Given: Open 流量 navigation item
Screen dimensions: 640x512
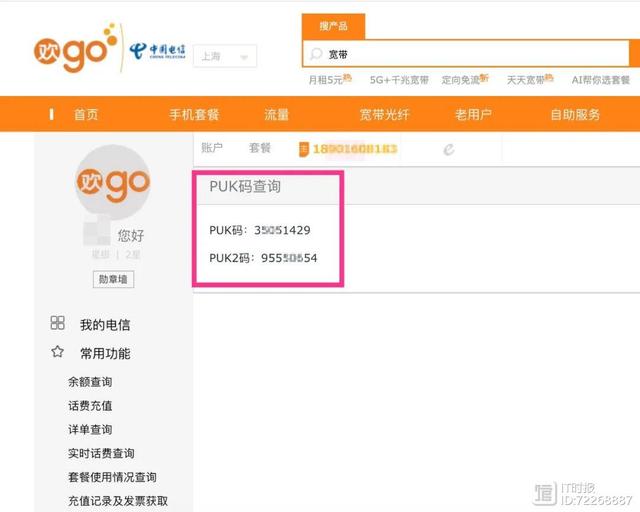Looking at the screenshot, I should [x=276, y=114].
